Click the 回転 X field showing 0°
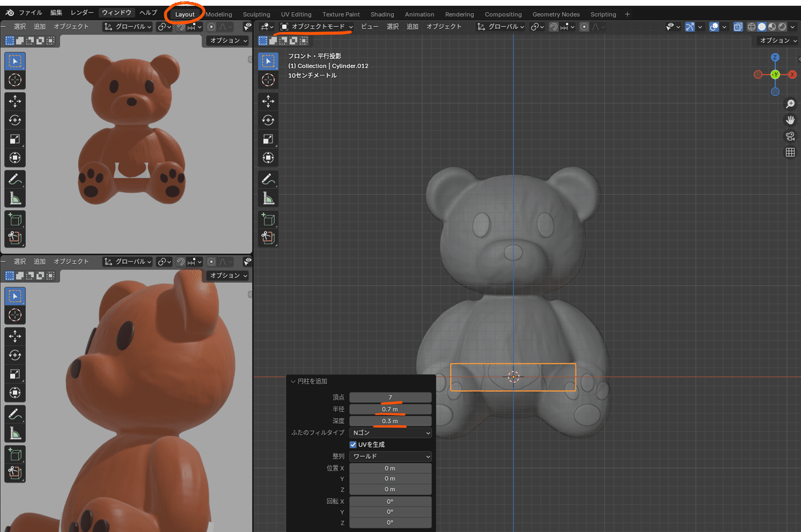Image resolution: width=801 pixels, height=532 pixels. tap(390, 501)
